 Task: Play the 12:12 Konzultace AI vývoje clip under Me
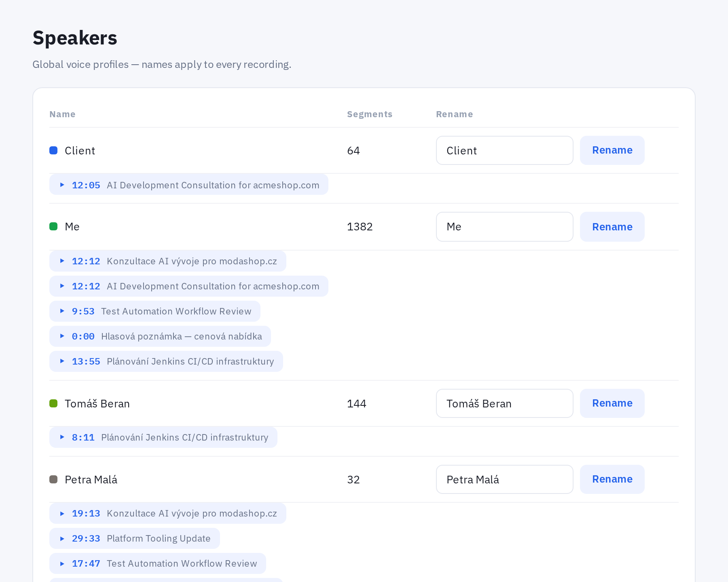(x=167, y=261)
